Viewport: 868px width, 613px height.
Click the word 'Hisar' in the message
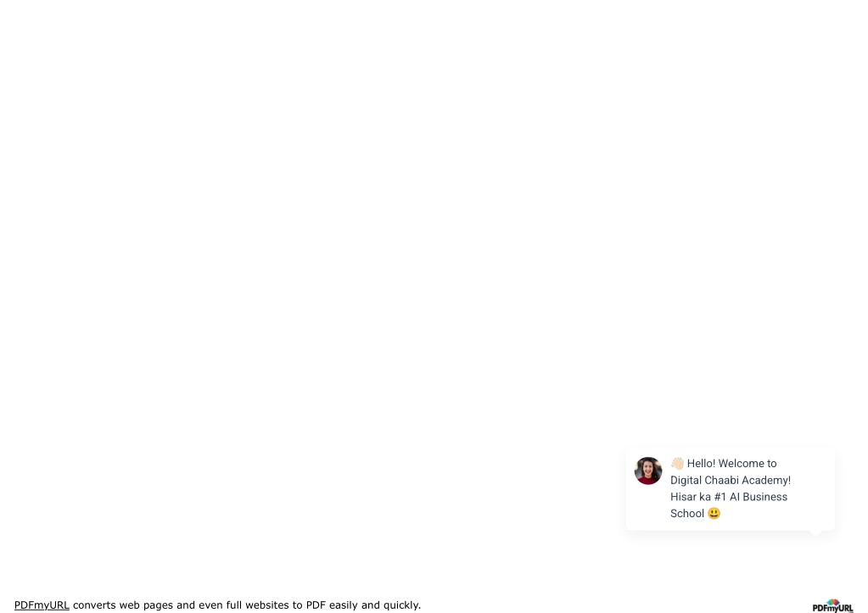(683, 497)
